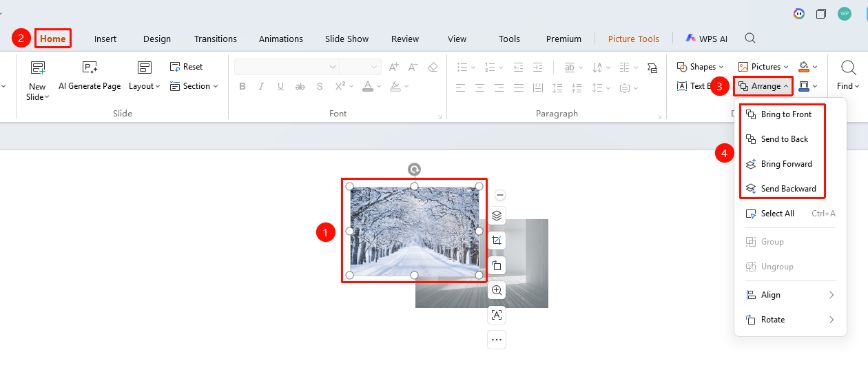Expand bullet list dropdown arrow

pos(473,68)
